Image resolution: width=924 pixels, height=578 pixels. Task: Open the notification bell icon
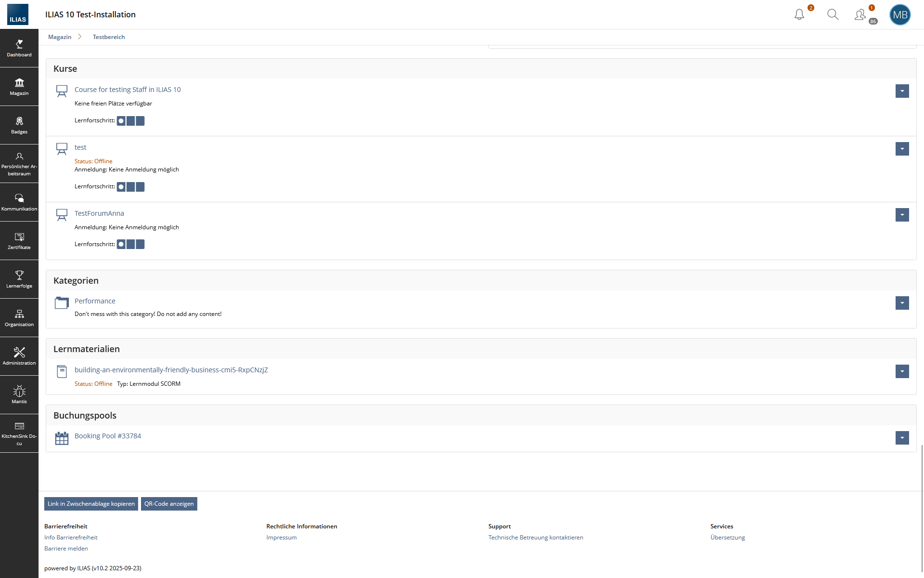tap(799, 14)
